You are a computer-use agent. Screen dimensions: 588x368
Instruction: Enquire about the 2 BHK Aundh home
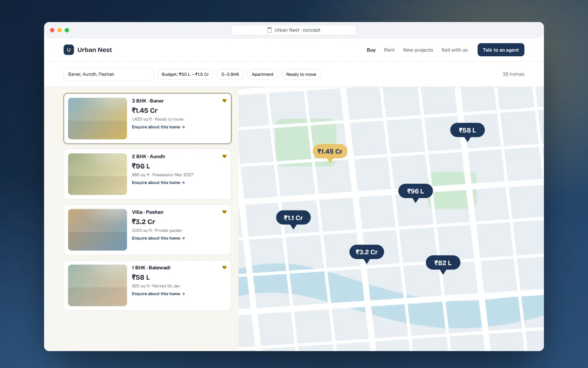pyautogui.click(x=158, y=183)
